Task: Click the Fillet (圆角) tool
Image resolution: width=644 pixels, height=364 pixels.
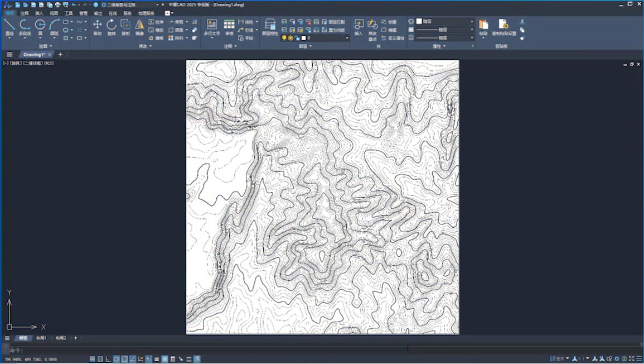Action: coord(177,30)
